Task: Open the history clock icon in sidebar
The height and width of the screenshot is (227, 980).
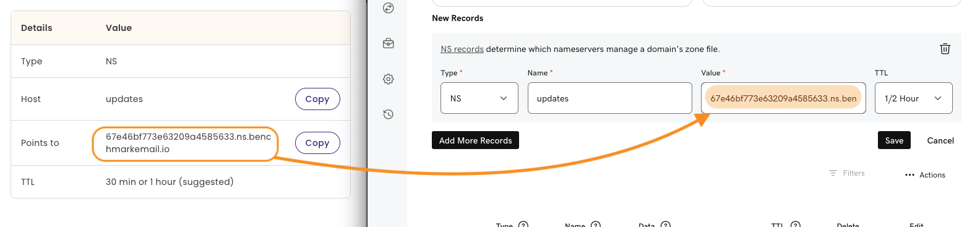Action: coord(389,114)
